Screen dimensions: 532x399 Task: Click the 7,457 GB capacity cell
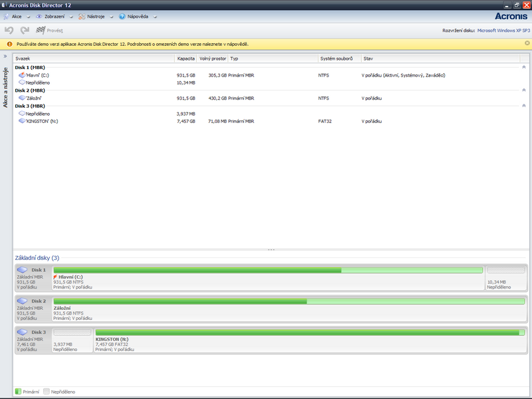(x=186, y=121)
